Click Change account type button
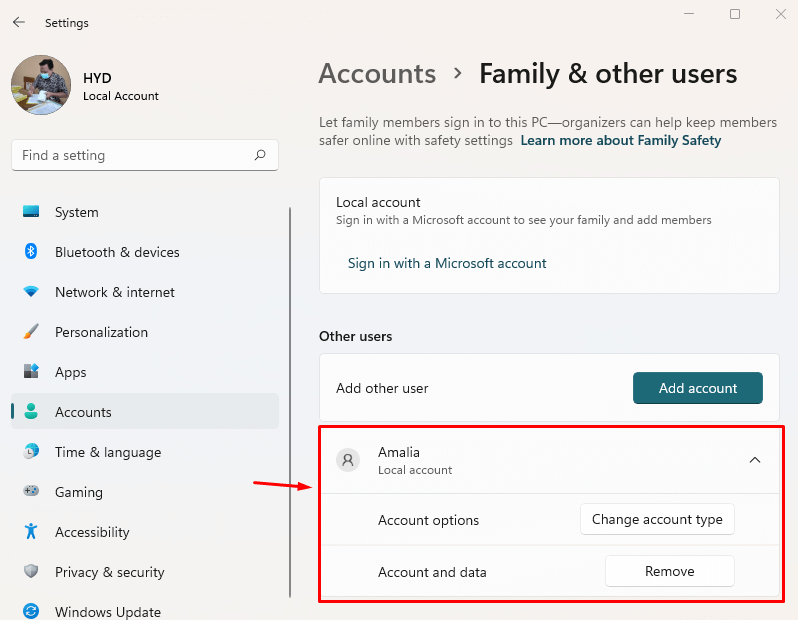 pos(657,520)
